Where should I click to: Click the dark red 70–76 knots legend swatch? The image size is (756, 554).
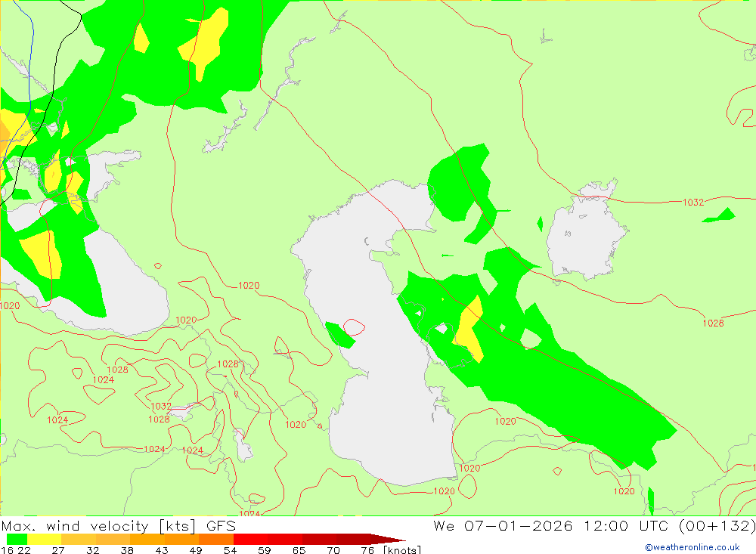(354, 539)
